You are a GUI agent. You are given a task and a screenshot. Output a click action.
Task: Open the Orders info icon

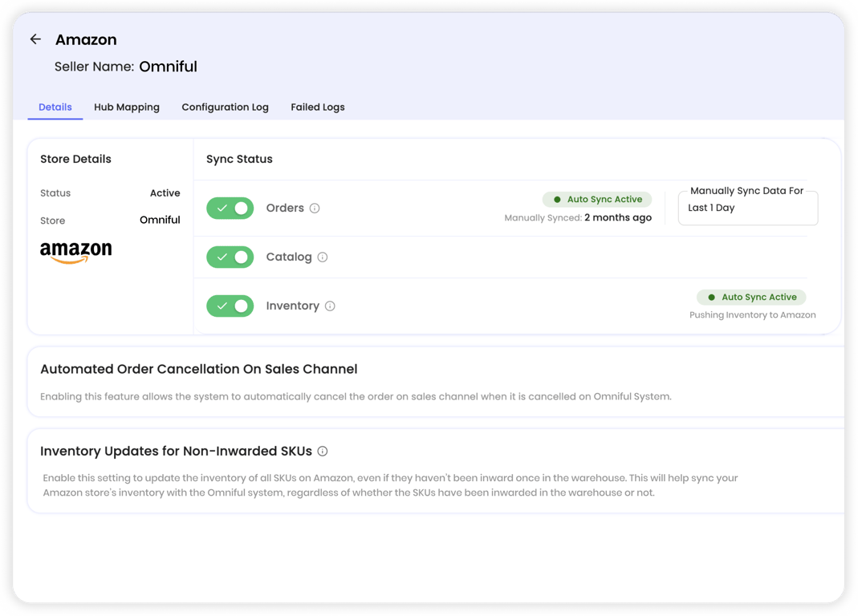coord(315,208)
